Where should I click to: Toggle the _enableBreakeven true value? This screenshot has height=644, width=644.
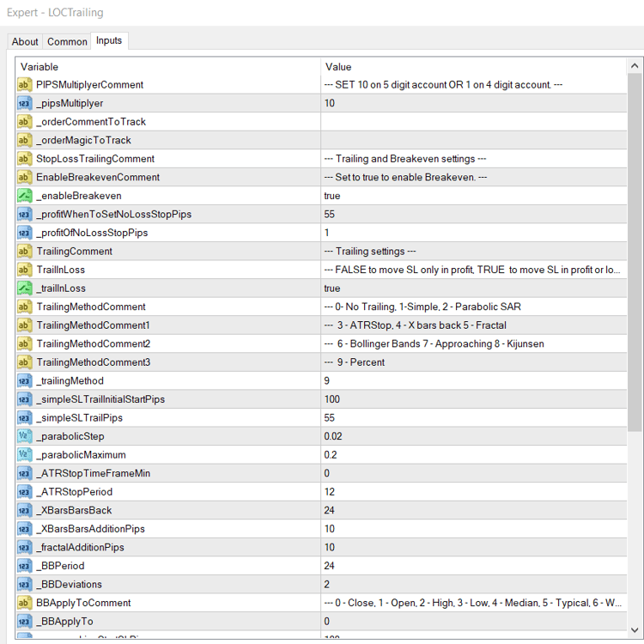pos(473,196)
